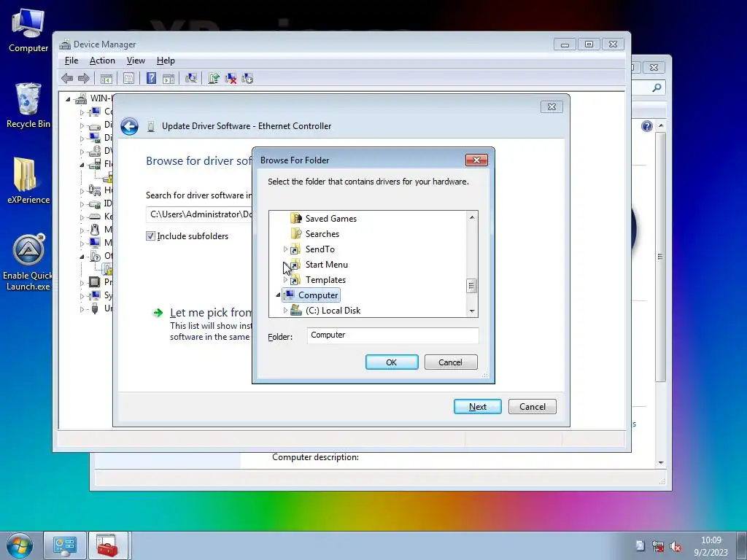Toggle the console tree toolbar icon
Image resolution: width=747 pixels, height=560 pixels.
coord(107,79)
